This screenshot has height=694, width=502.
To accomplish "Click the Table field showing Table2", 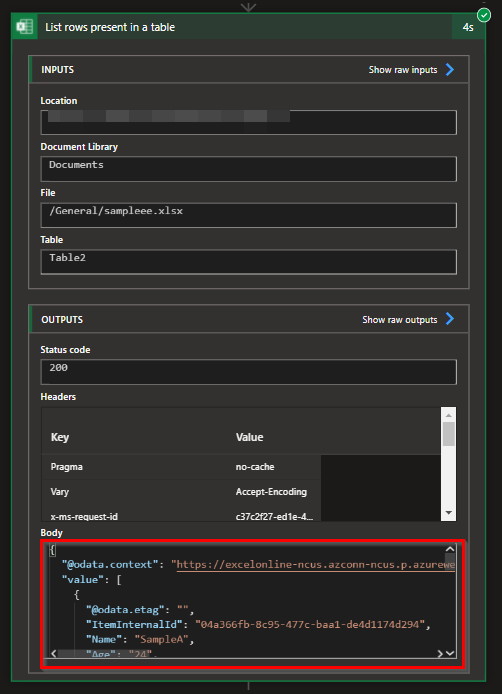I will pos(248,262).
